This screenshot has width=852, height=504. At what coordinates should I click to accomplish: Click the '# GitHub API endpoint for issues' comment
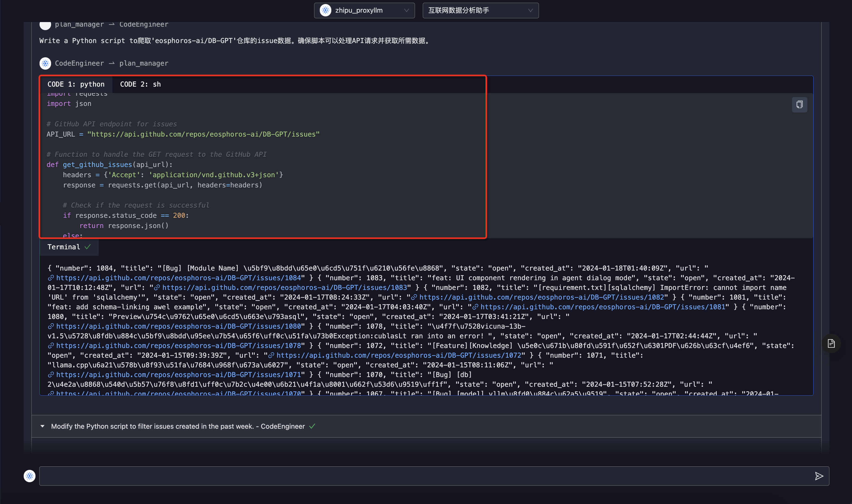point(112,124)
